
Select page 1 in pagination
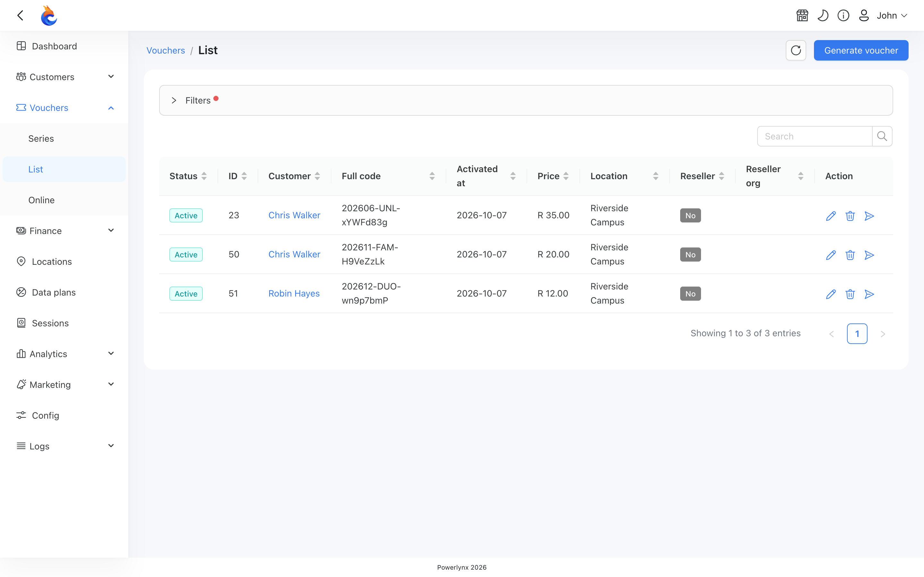pyautogui.click(x=857, y=333)
